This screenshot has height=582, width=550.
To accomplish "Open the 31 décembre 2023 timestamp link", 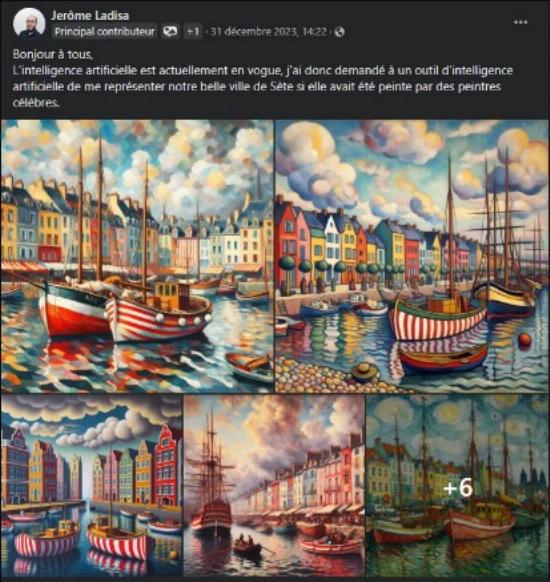I will tap(269, 32).
